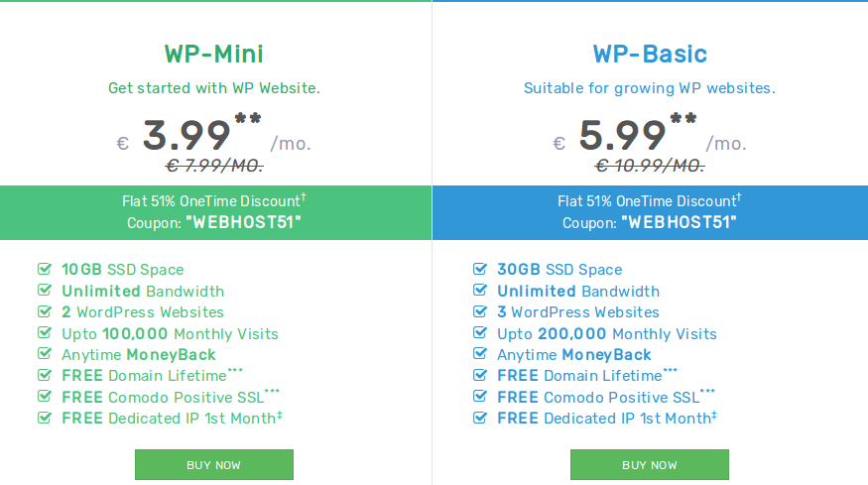Click the green Flat 51% discount banner text

214,201
